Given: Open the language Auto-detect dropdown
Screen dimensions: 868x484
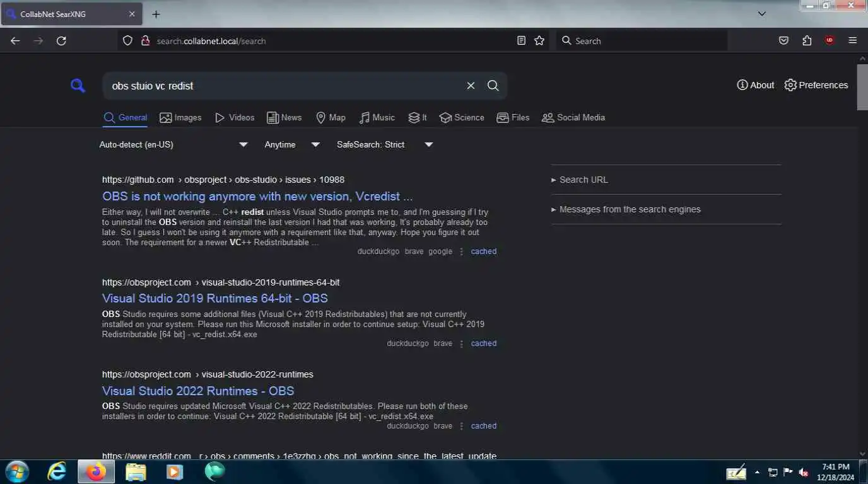Looking at the screenshot, I should pos(173,144).
